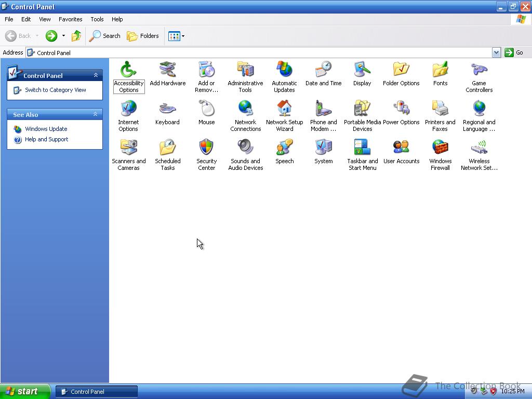This screenshot has height=399, width=532.
Task: Open Add or Remove Programs icon
Action: [206, 70]
